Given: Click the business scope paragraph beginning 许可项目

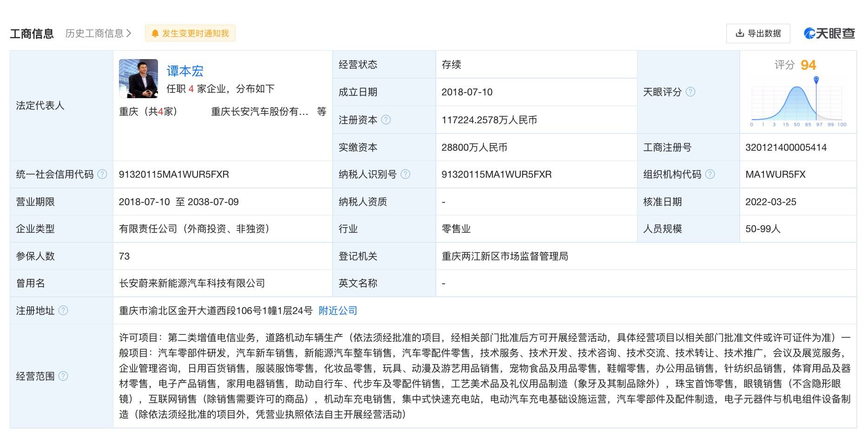Looking at the screenshot, I should pos(485,376).
